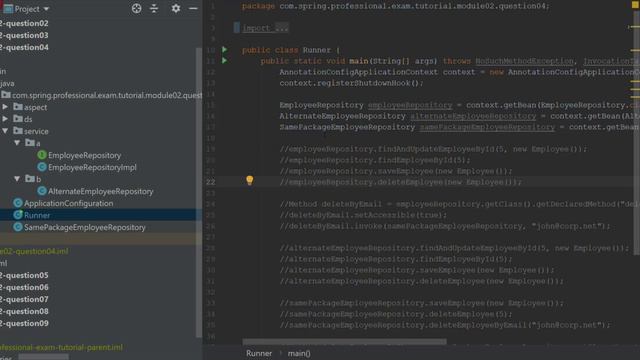640x360 pixels.
Task: Click NoSuchMethodException in throws clause
Action: (524, 61)
